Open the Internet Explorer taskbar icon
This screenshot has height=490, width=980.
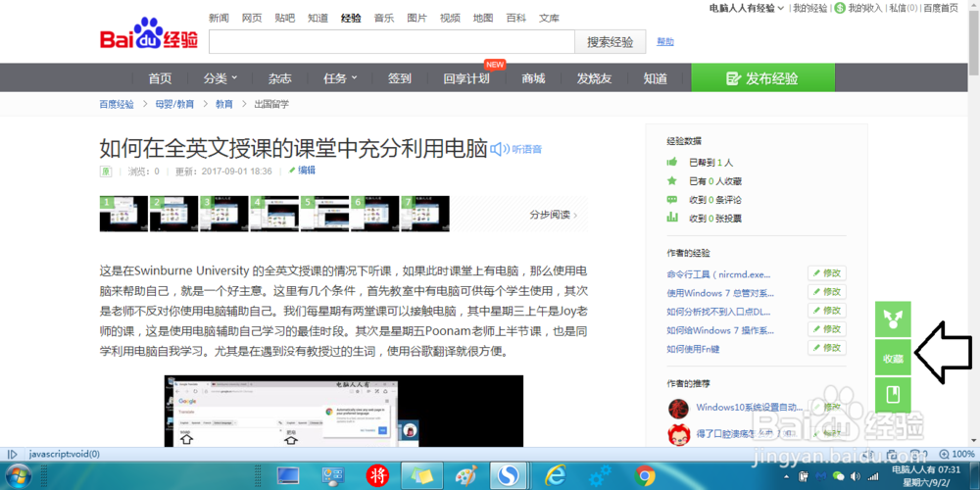tap(556, 477)
